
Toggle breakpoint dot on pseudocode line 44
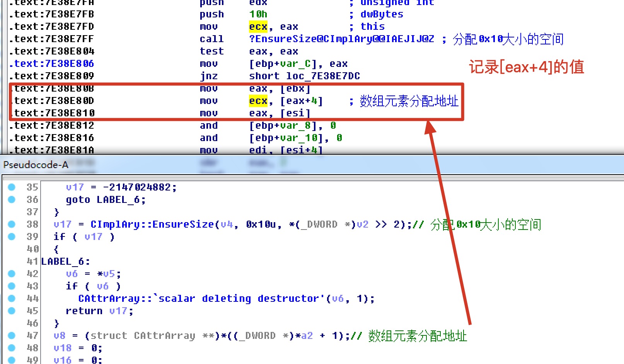pos(12,298)
